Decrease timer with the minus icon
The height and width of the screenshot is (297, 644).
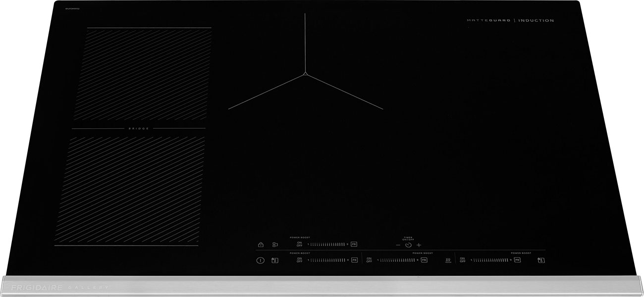pyautogui.click(x=398, y=245)
